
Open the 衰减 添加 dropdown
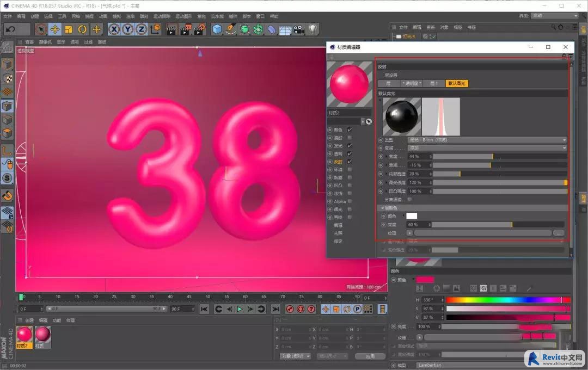point(487,147)
